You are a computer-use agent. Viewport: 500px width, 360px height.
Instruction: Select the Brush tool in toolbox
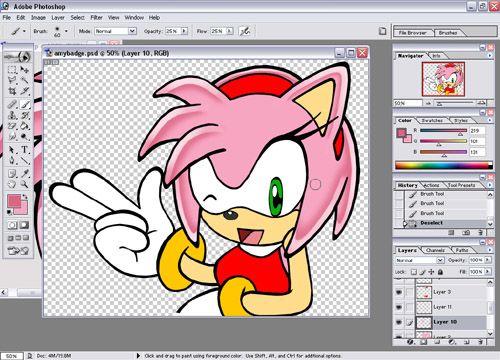(x=25, y=105)
